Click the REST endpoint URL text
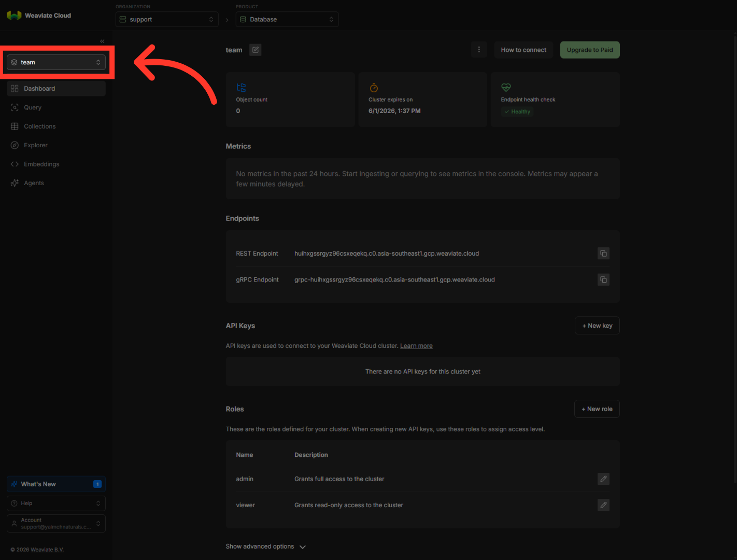The width and height of the screenshot is (737, 560). point(387,254)
